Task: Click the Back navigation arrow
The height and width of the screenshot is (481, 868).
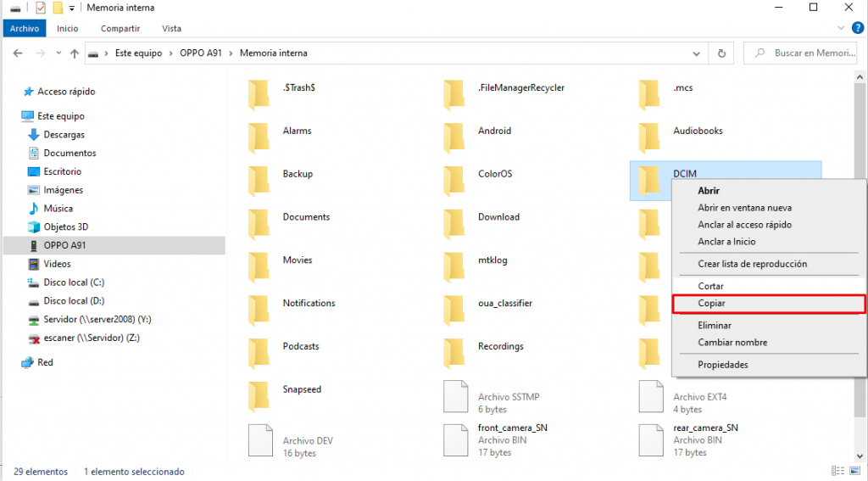Action: (x=19, y=53)
